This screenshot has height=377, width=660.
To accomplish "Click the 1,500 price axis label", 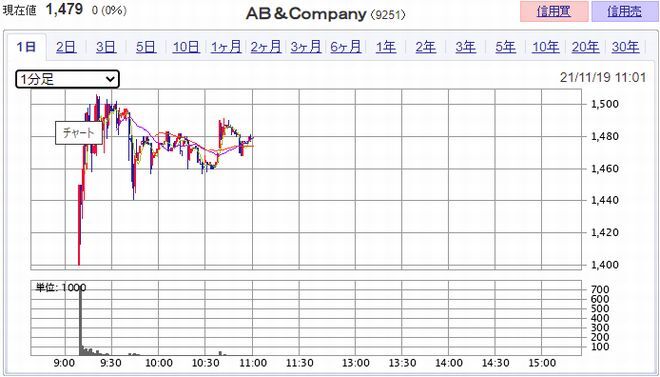I will pos(605,104).
